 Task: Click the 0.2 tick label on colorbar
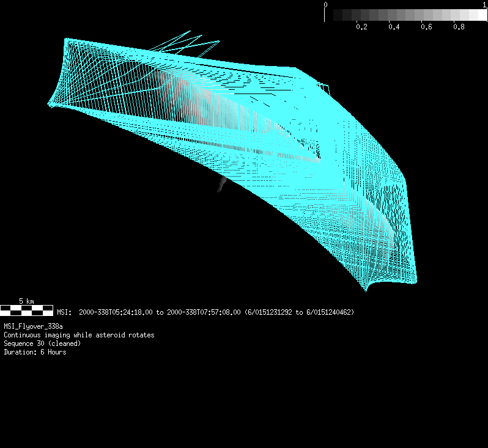(x=361, y=27)
